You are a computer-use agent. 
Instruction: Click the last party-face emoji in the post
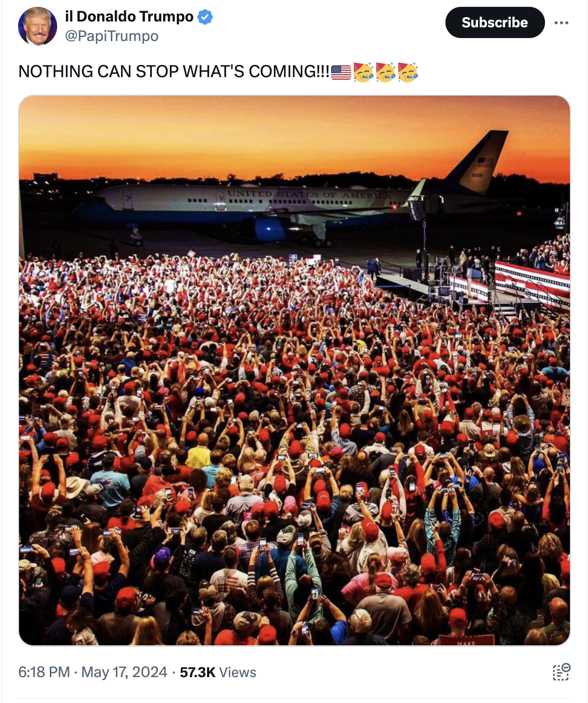point(408,72)
